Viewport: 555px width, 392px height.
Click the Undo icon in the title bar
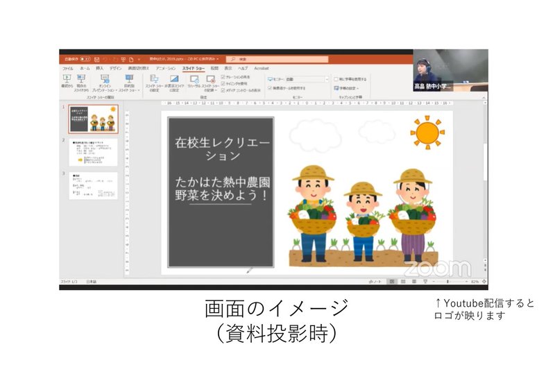[105, 60]
